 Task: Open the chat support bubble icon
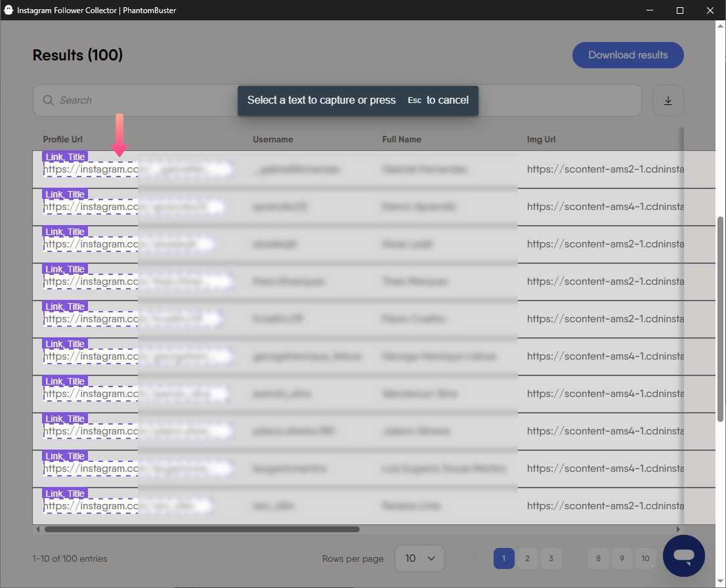coord(683,556)
